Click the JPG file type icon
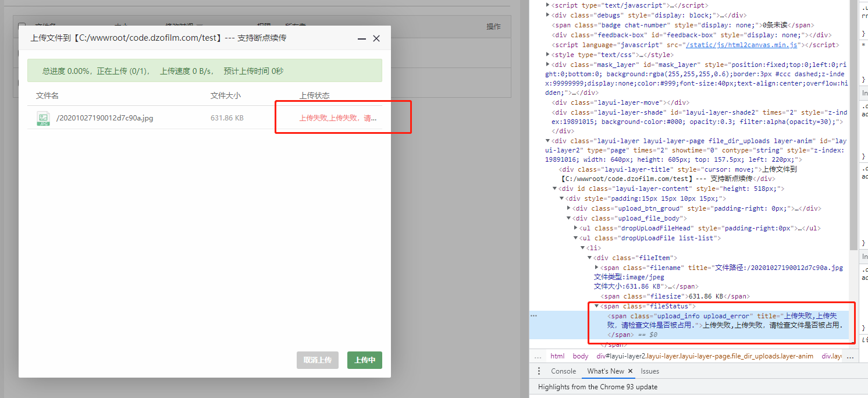 [43, 118]
